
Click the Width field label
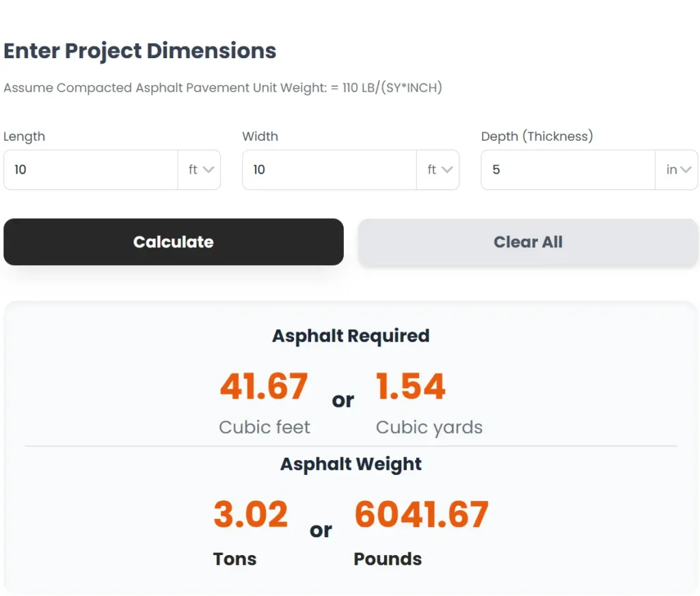[x=260, y=136]
